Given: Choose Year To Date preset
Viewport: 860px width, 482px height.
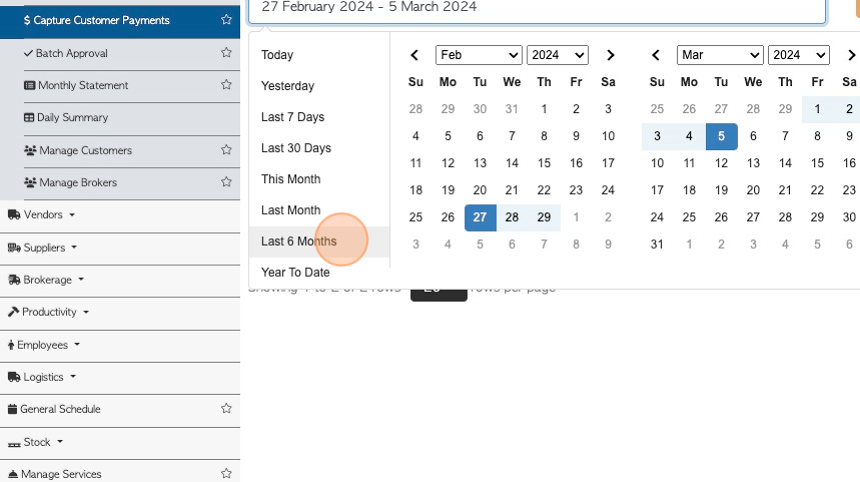Looking at the screenshot, I should [319, 273].
